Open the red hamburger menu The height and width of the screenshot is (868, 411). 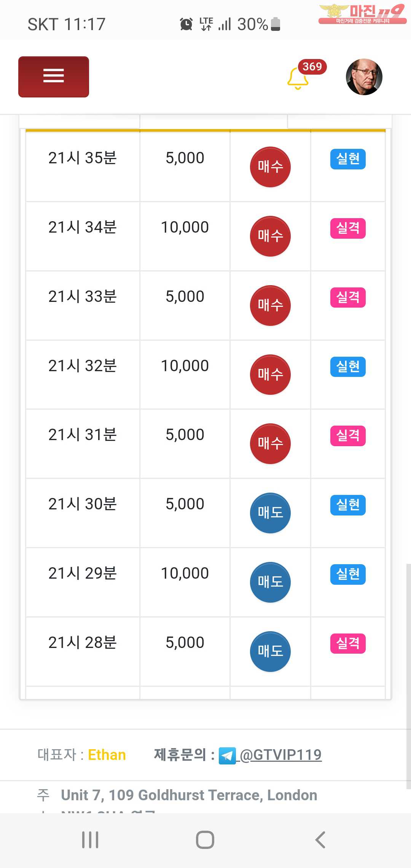(x=54, y=77)
